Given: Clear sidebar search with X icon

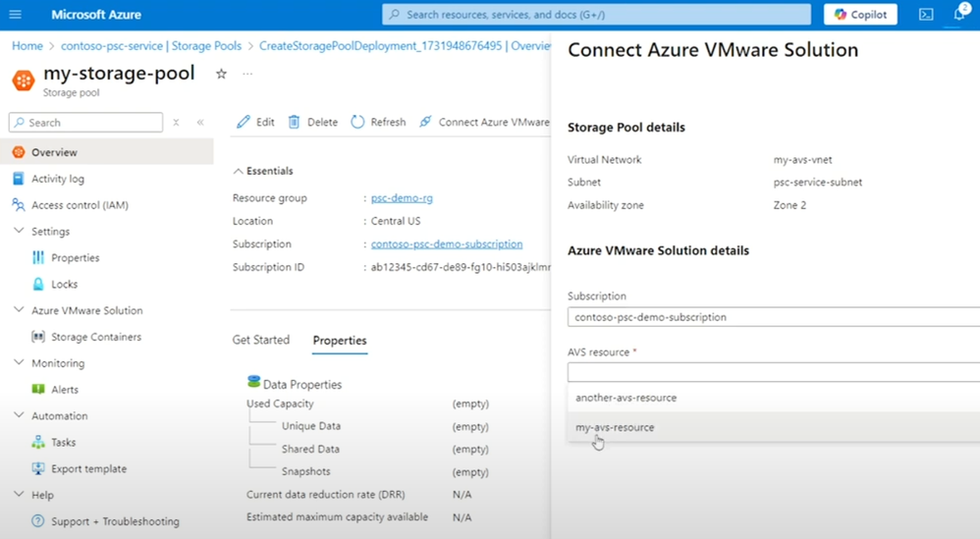Looking at the screenshot, I should point(176,123).
